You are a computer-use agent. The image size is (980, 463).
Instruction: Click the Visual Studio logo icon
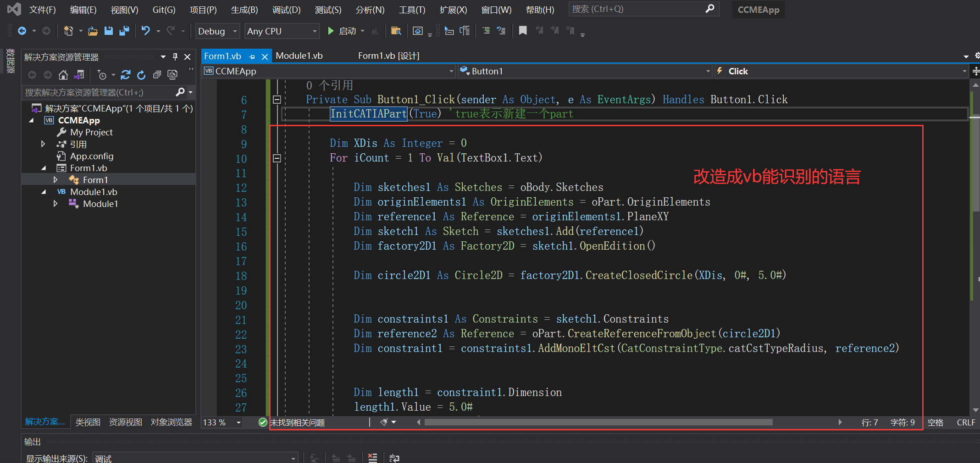point(14,9)
